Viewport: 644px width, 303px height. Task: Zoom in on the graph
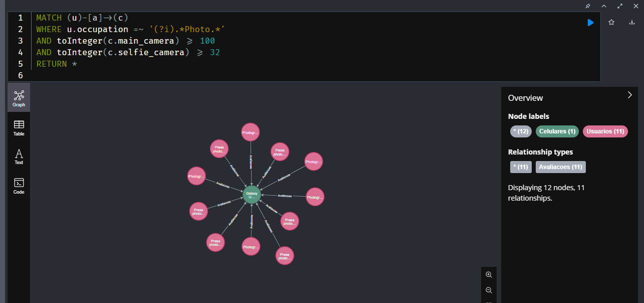point(489,274)
